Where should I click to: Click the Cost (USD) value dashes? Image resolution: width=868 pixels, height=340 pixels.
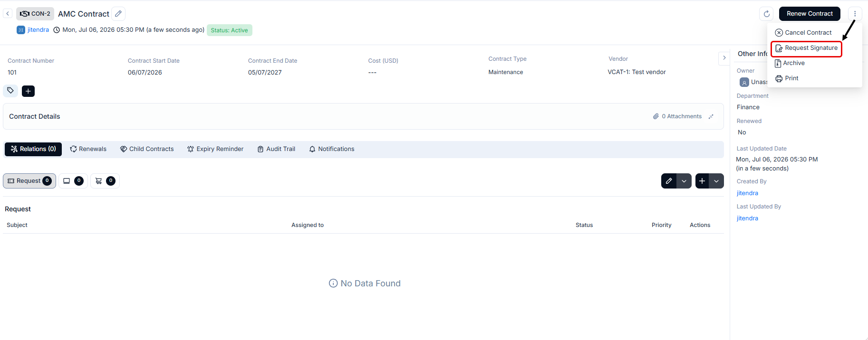(x=372, y=73)
